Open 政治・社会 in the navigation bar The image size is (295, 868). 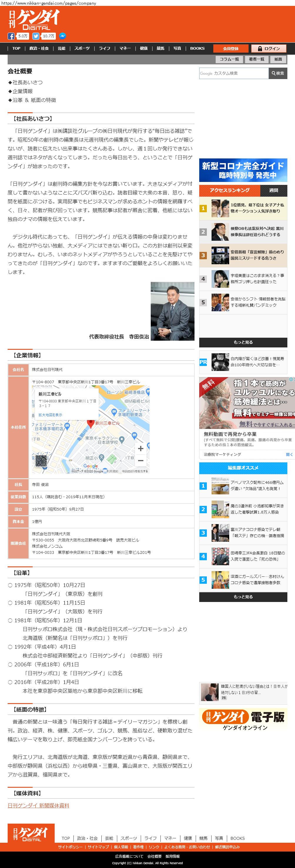click(x=39, y=48)
